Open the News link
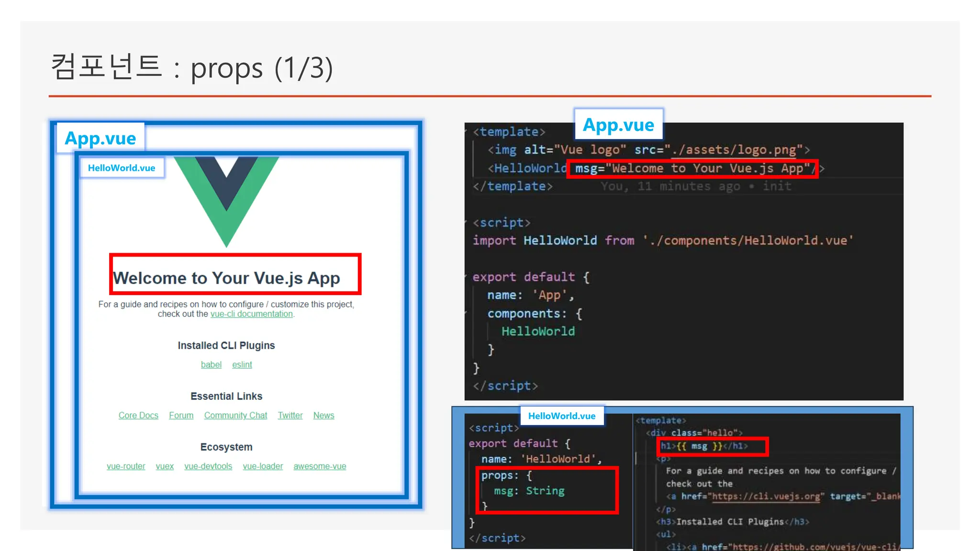Image resolution: width=980 pixels, height=551 pixels. click(x=323, y=416)
